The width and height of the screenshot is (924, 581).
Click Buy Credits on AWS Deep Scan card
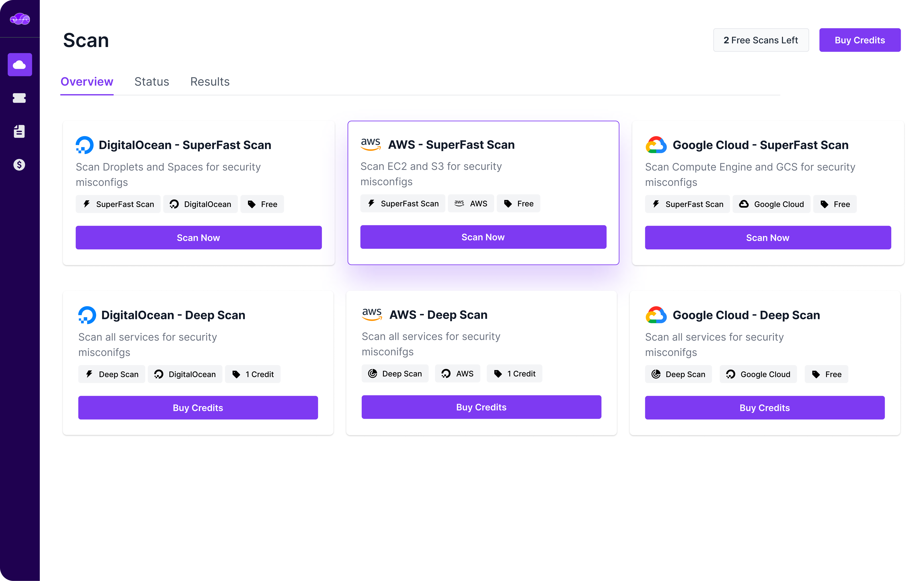pyautogui.click(x=481, y=407)
